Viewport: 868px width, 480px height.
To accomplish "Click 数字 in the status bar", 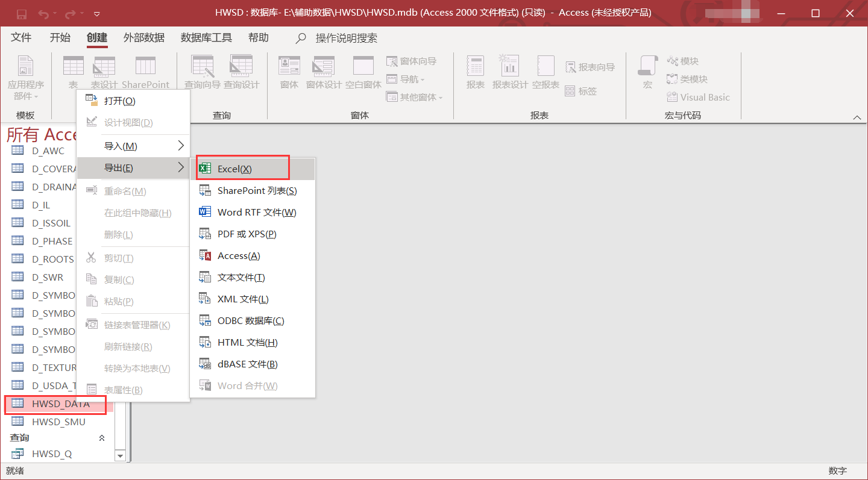I will pos(837,471).
